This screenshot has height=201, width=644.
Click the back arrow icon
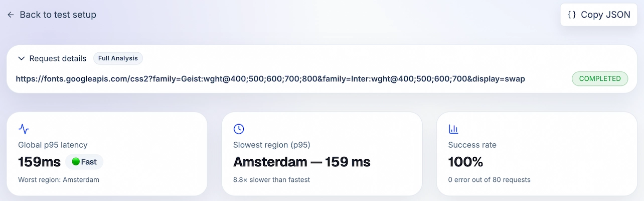[x=11, y=15]
